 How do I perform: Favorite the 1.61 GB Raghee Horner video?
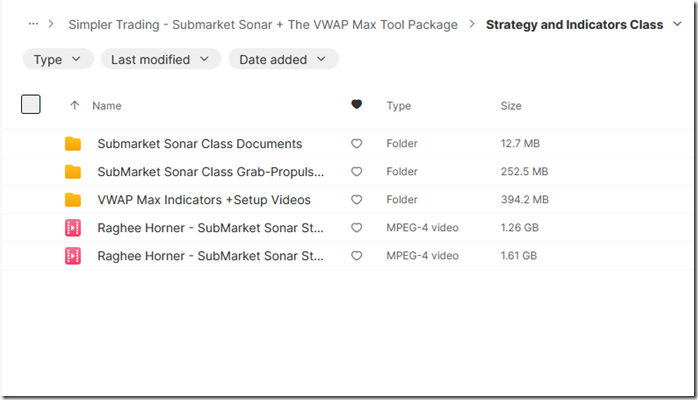coord(357,256)
